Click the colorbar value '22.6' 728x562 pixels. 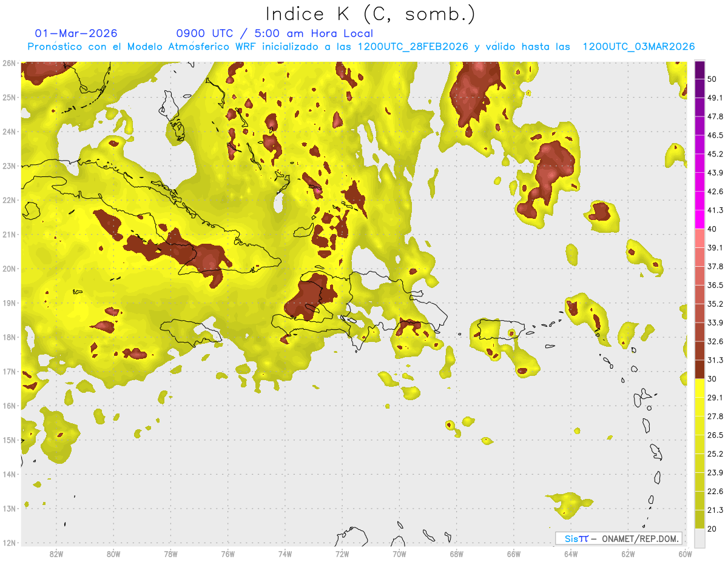pyautogui.click(x=715, y=492)
